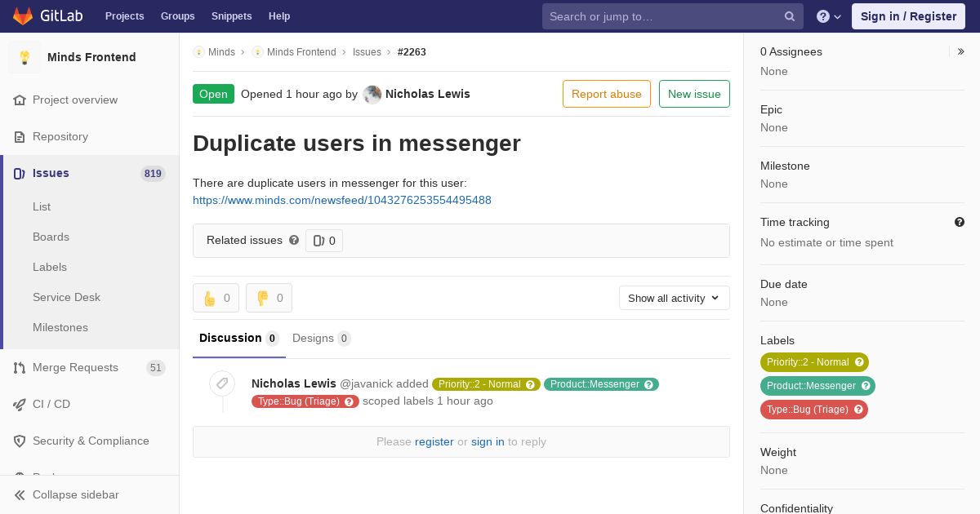Click the Time tracking help icon
Image resolution: width=980 pixels, height=514 pixels.
coord(960,222)
